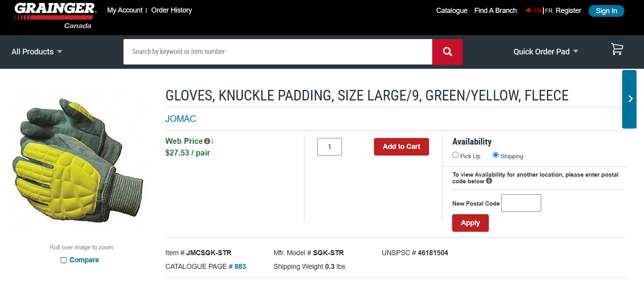The image size is (644, 290).
Task: Open the All Products category chevron
Action: pyautogui.click(x=60, y=52)
